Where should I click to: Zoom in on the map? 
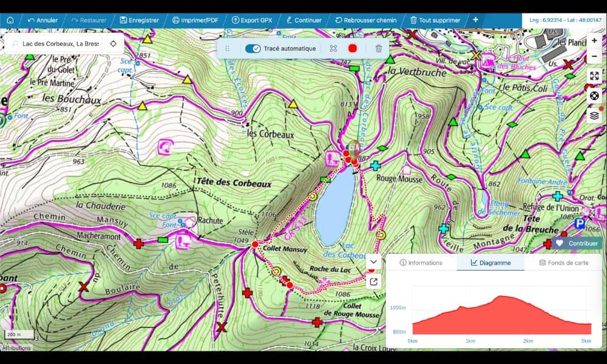[x=594, y=41]
